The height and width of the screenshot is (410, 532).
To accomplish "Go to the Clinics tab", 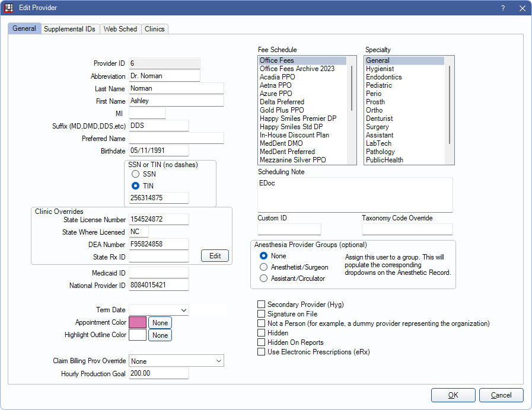I will point(155,29).
